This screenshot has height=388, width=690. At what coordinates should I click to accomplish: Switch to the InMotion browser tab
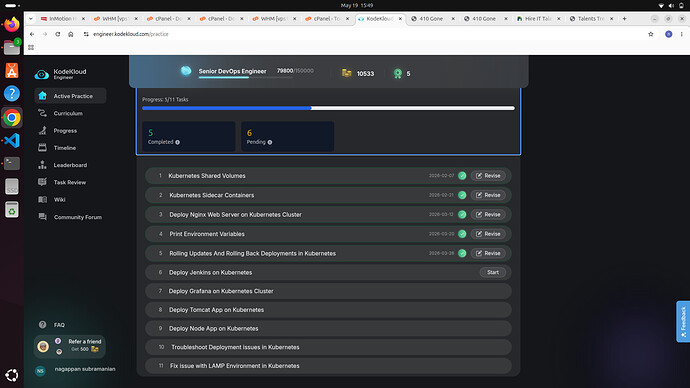62,18
